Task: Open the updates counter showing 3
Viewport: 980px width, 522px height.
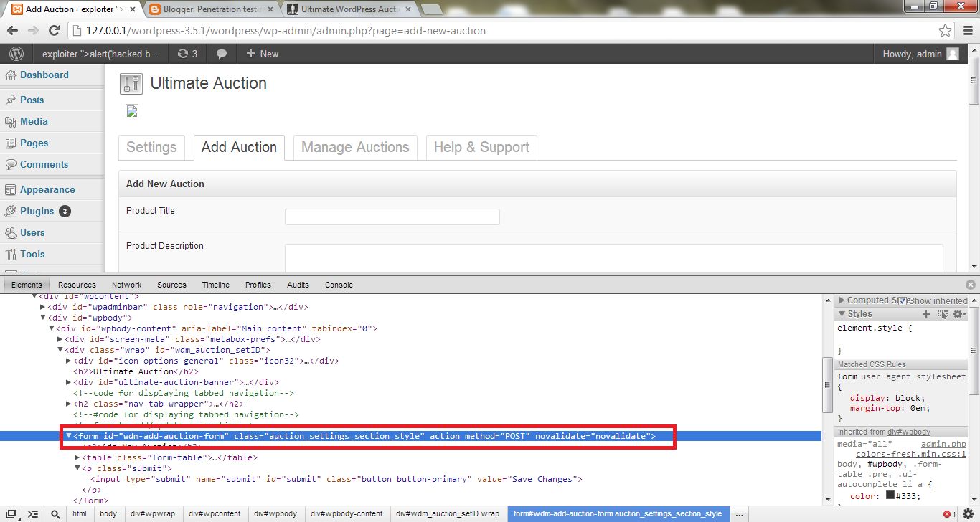Action: tap(187, 54)
